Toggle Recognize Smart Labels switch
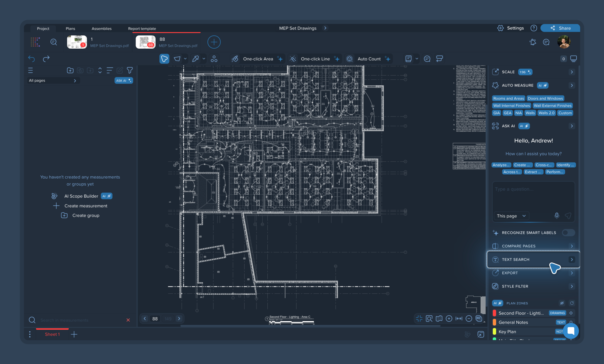 [568, 233]
